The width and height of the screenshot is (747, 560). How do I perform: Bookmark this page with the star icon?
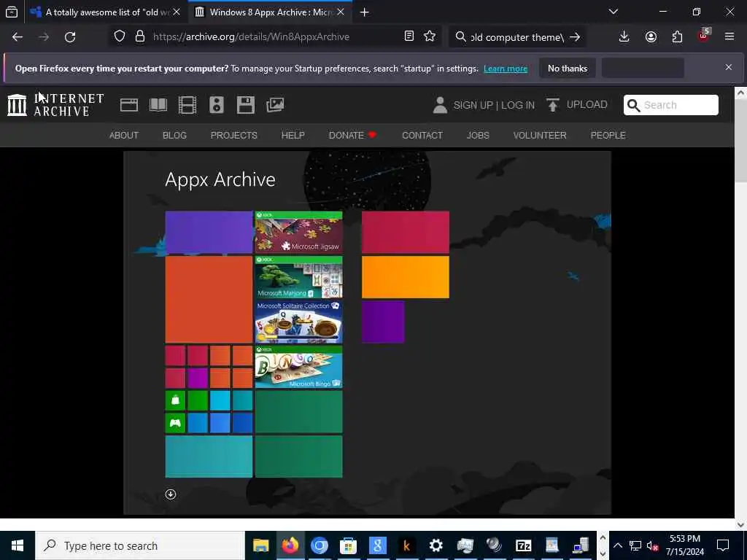point(429,36)
